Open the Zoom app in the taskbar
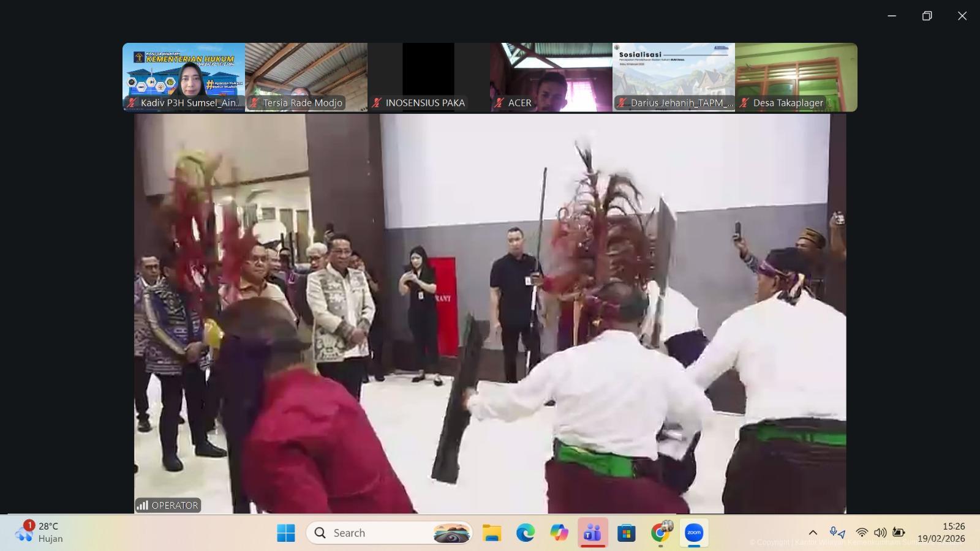Image resolution: width=980 pixels, height=551 pixels. [693, 533]
